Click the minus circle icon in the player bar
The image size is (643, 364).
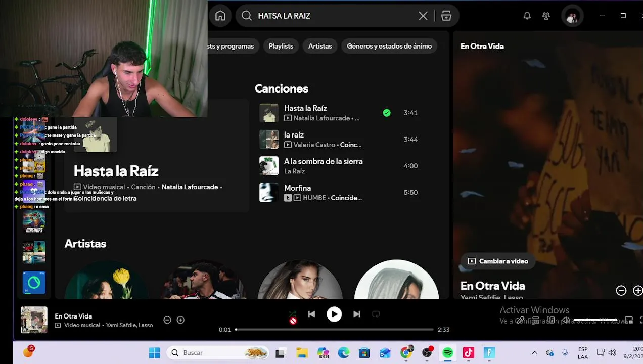(167, 320)
